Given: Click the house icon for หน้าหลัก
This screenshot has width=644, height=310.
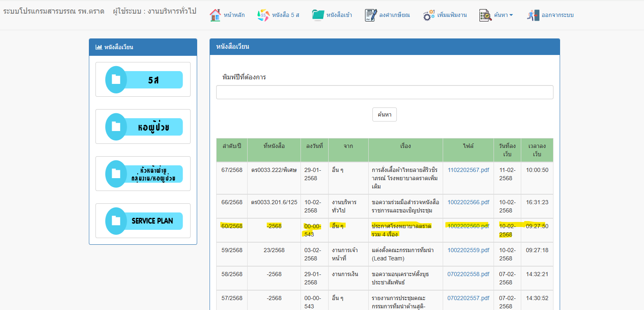Looking at the screenshot, I should tap(215, 15).
